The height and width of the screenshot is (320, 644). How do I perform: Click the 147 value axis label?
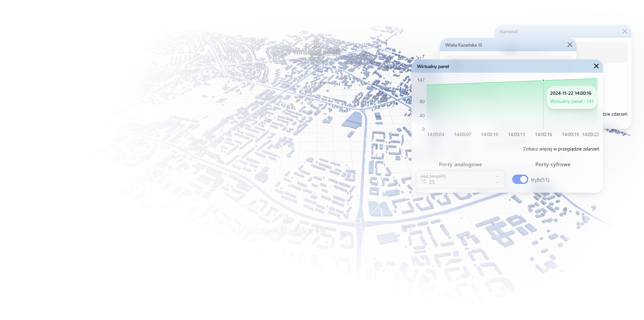click(421, 80)
